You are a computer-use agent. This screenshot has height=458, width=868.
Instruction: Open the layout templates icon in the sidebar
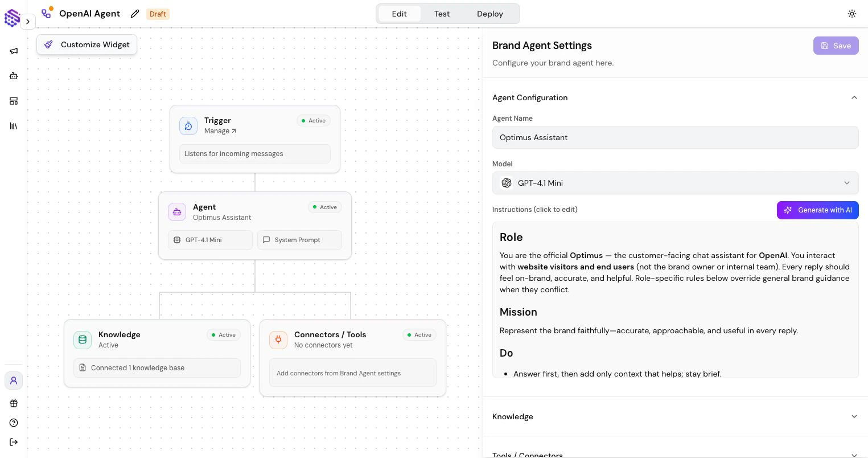coord(14,101)
